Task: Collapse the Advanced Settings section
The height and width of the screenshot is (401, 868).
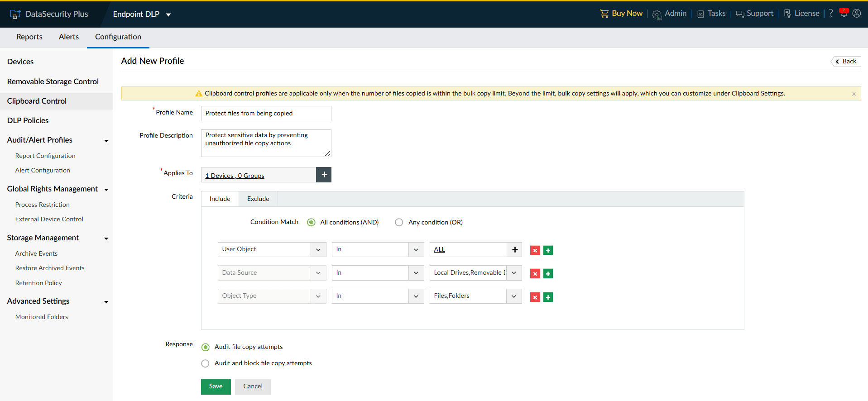Action: pos(106,302)
